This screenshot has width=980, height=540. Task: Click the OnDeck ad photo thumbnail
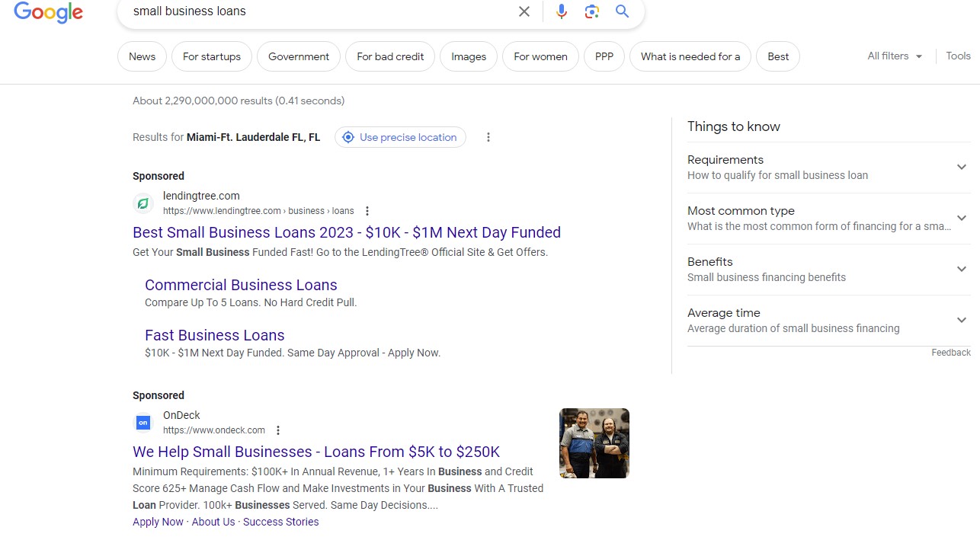tap(594, 443)
